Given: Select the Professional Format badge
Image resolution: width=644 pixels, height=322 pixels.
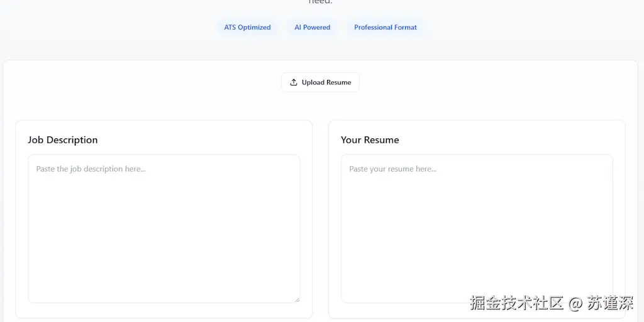Looking at the screenshot, I should 386,27.
